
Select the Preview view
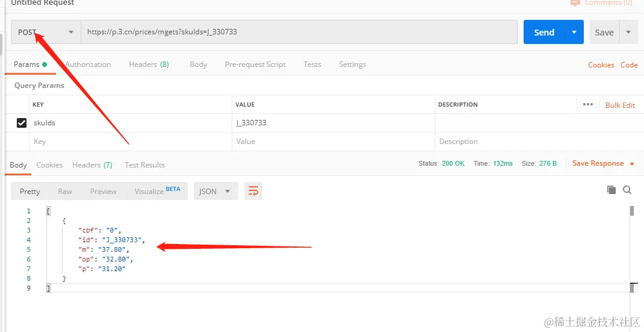(x=104, y=191)
